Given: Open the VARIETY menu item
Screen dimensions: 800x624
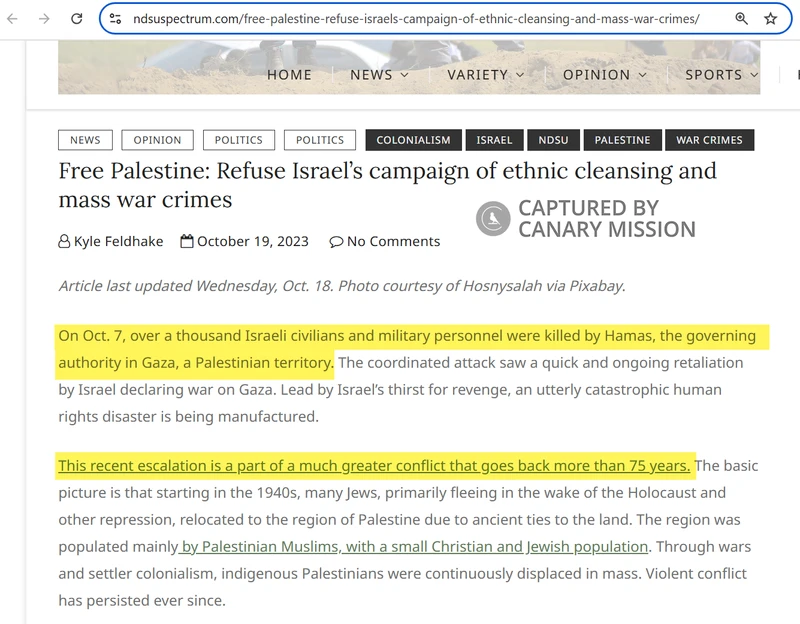Looking at the screenshot, I should click(x=478, y=75).
